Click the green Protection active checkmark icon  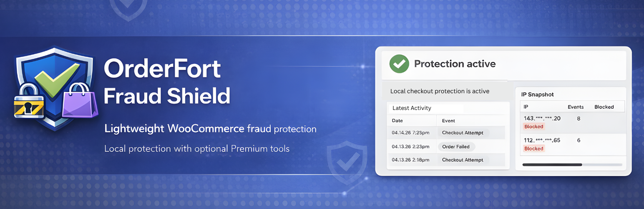point(399,64)
